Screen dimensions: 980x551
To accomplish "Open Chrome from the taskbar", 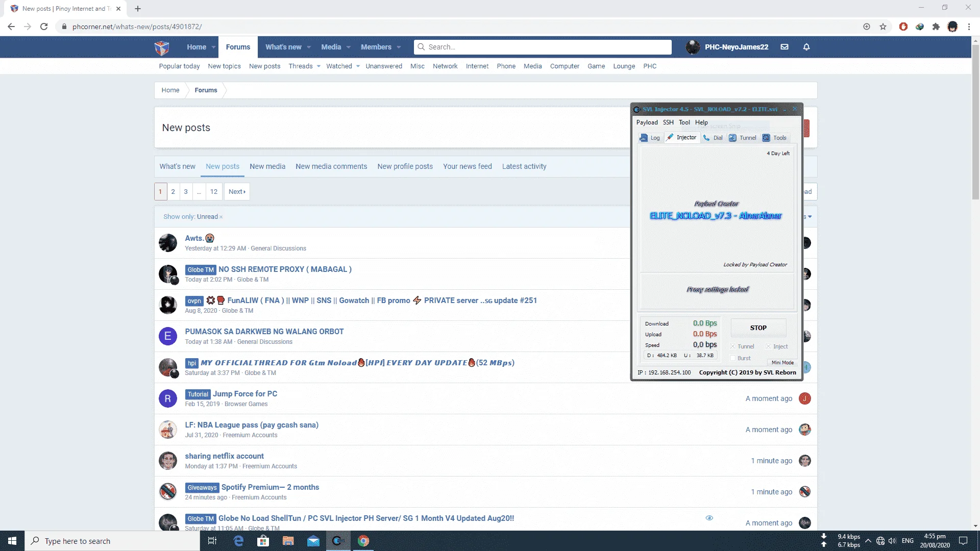I will [x=363, y=541].
